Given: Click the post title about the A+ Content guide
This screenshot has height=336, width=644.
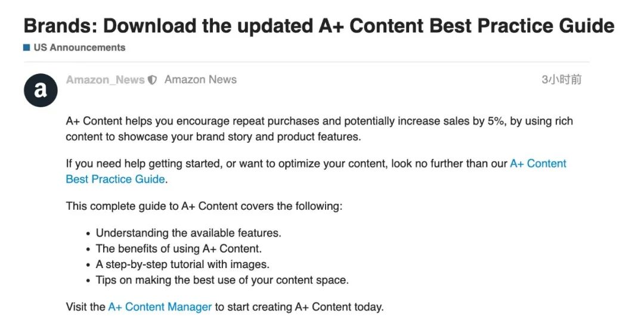Looking at the screenshot, I should [318, 26].
